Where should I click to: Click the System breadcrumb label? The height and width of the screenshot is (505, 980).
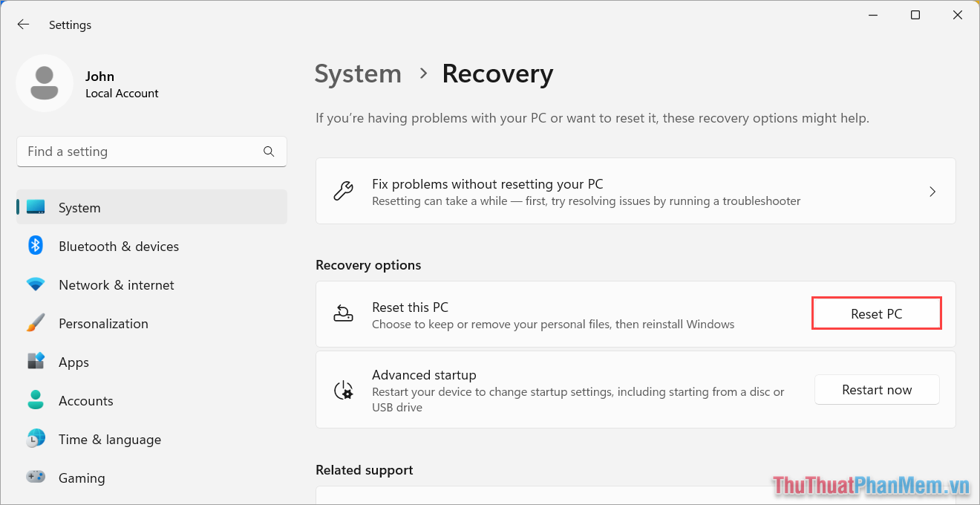tap(358, 74)
